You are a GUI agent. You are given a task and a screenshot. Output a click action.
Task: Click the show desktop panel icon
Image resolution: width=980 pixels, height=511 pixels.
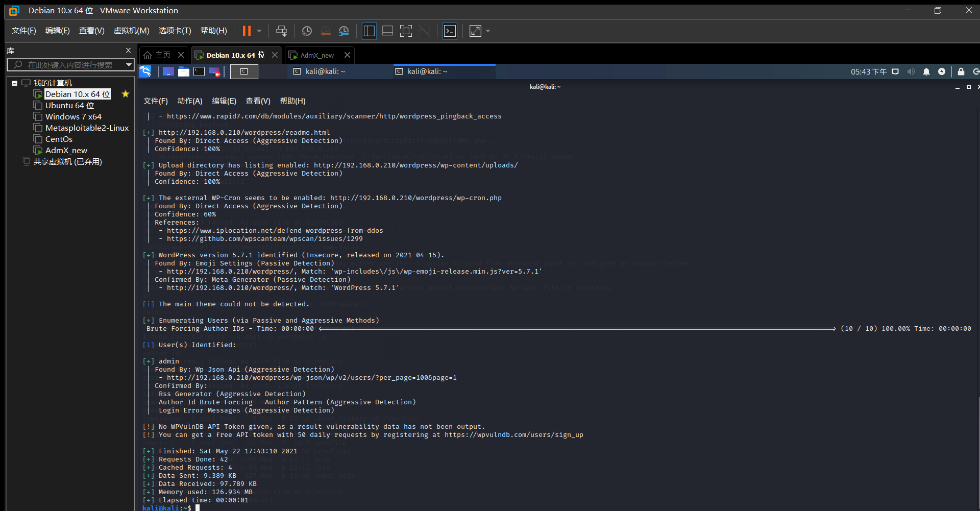[x=168, y=71]
